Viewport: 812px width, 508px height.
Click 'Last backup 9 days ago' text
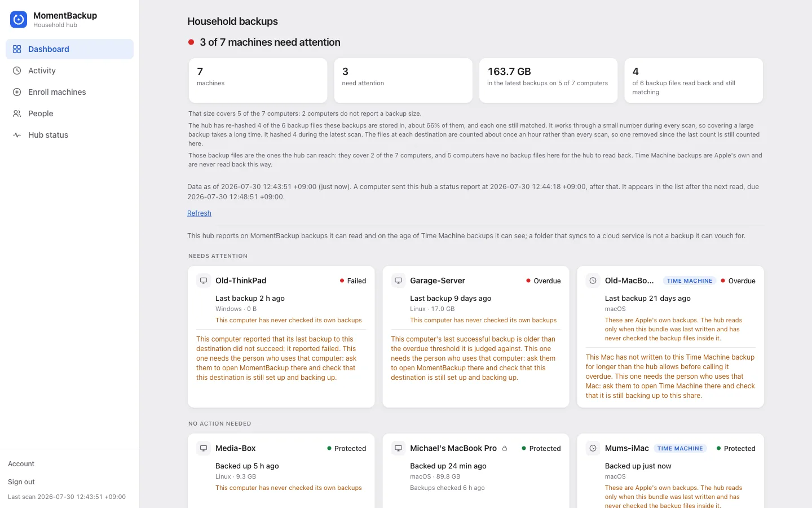[x=451, y=298]
